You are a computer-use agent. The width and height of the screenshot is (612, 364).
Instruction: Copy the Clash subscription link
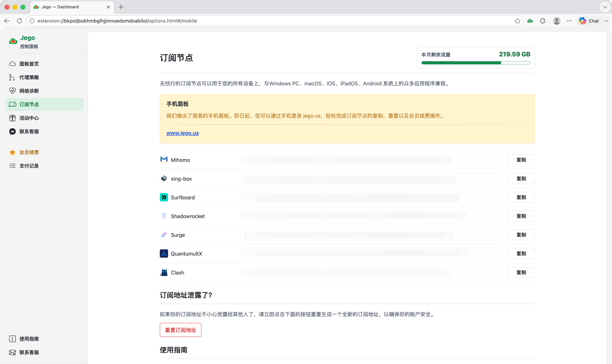[521, 272]
